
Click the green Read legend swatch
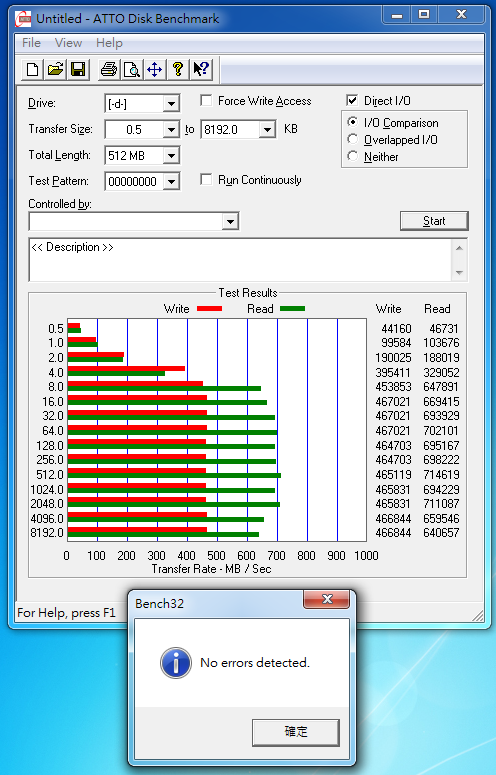292,308
